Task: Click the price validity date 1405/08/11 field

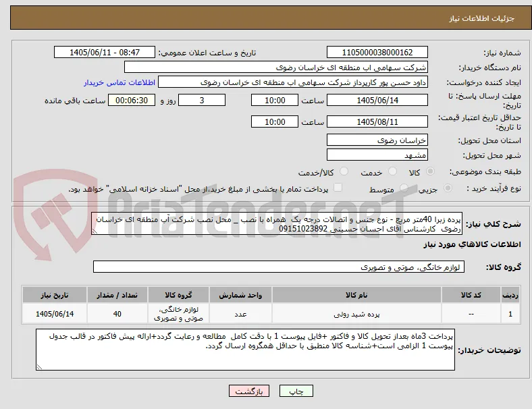Action: 377,121
